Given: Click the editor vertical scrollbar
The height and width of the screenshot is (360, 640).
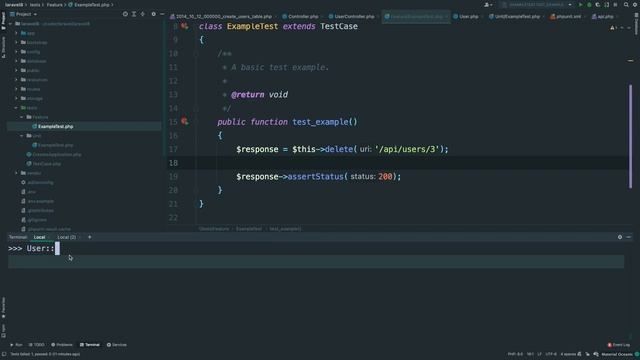Looking at the screenshot, I should coord(630,137).
